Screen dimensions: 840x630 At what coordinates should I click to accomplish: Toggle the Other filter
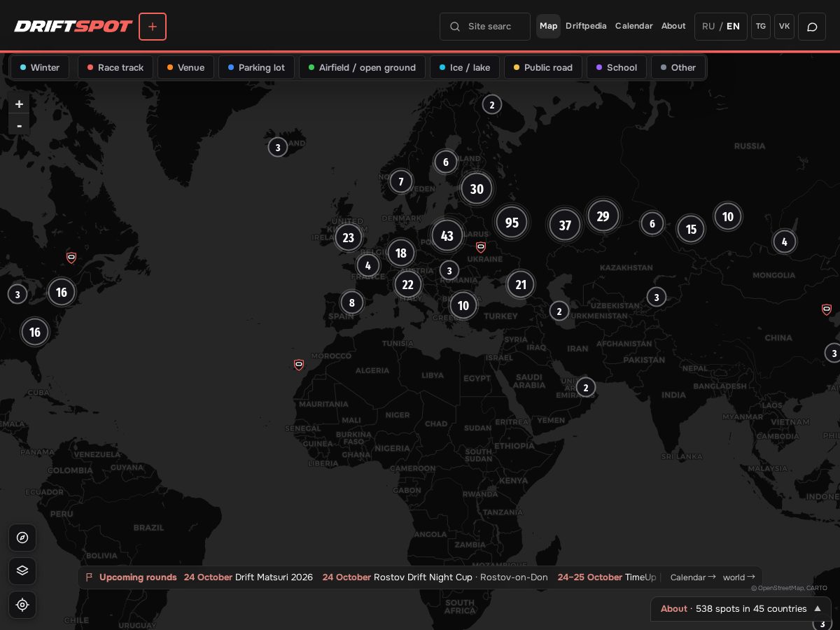(678, 67)
